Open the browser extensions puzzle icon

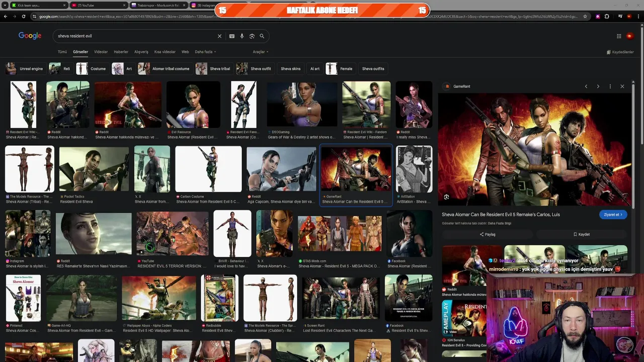607,17
